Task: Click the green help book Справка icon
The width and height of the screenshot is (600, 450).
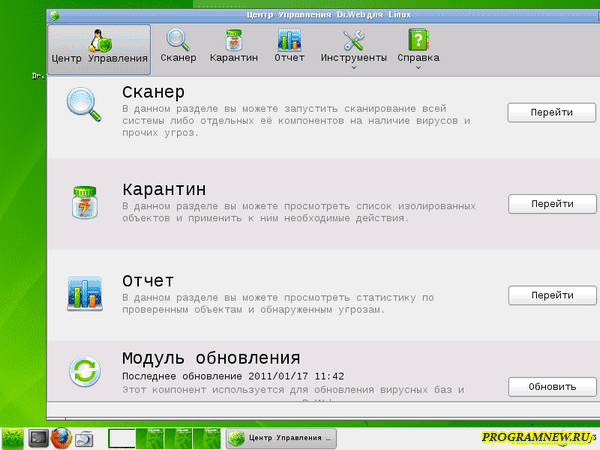Action: [x=418, y=40]
